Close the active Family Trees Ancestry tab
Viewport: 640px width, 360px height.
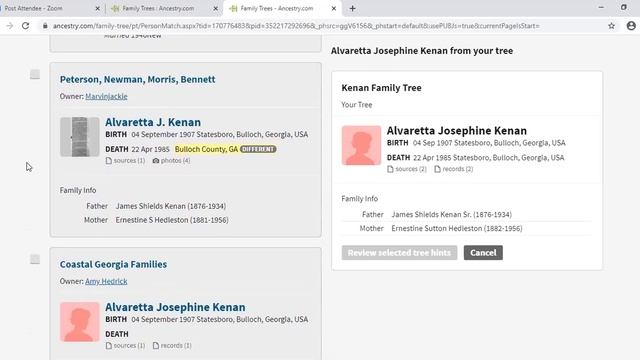coord(333,8)
